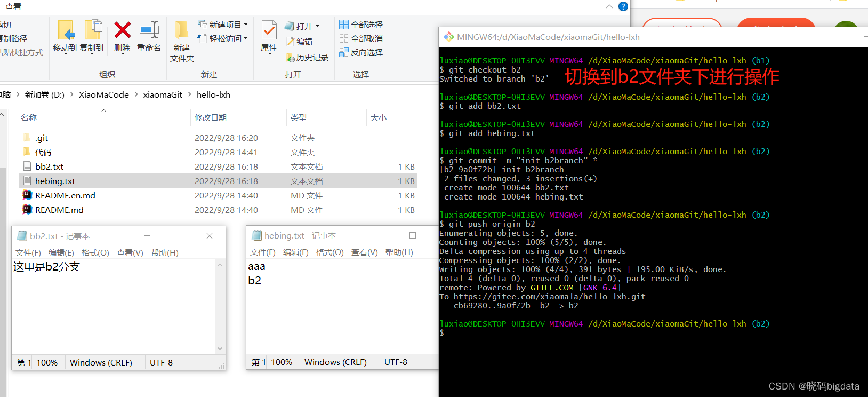Click the Edit (编辑) ribbon button
The image size is (868, 397).
299,41
